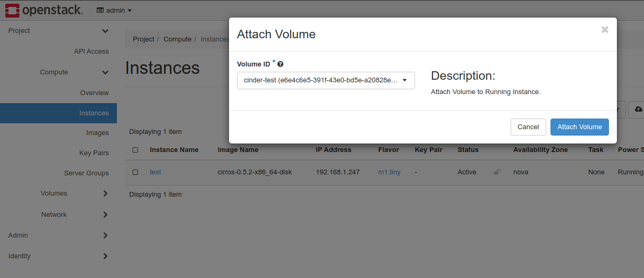This screenshot has height=278, width=644.
Task: Expand the Admin sidebar section
Action: click(x=58, y=235)
